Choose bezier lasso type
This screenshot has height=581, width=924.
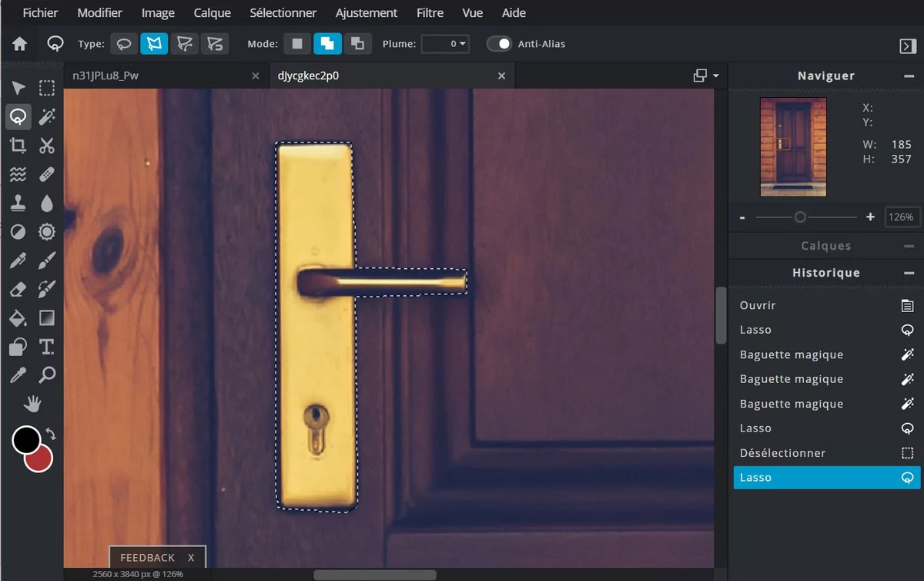click(184, 44)
